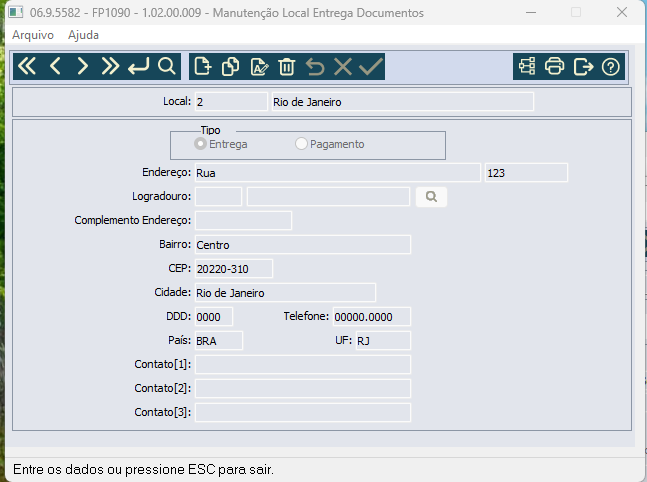Copy the current record
The height and width of the screenshot is (482, 647).
click(x=230, y=66)
